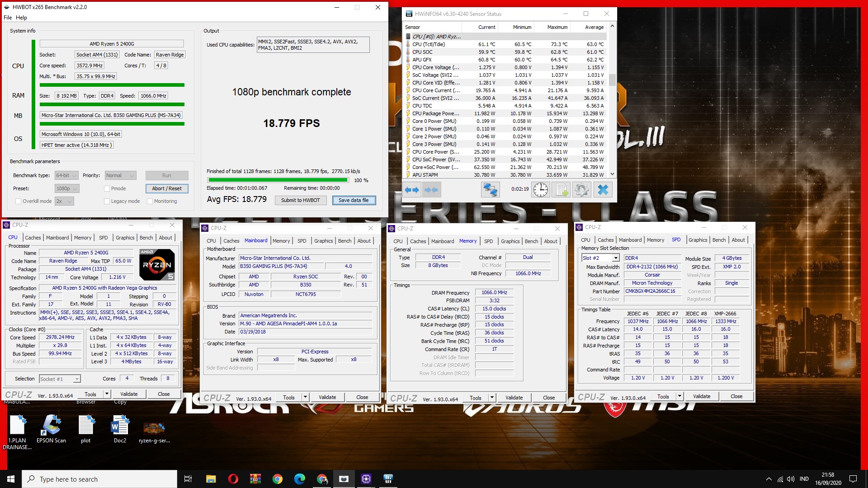The width and height of the screenshot is (868, 488).
Task: Toggle Legacy mode checkbox
Action: coord(107,202)
